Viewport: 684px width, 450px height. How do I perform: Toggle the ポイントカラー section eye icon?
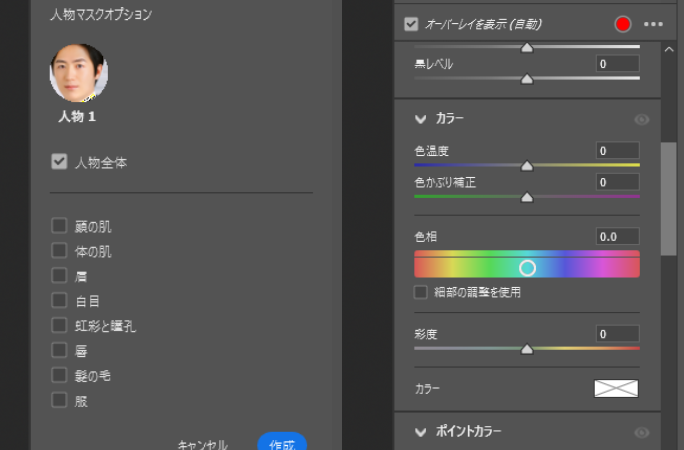coord(642,432)
